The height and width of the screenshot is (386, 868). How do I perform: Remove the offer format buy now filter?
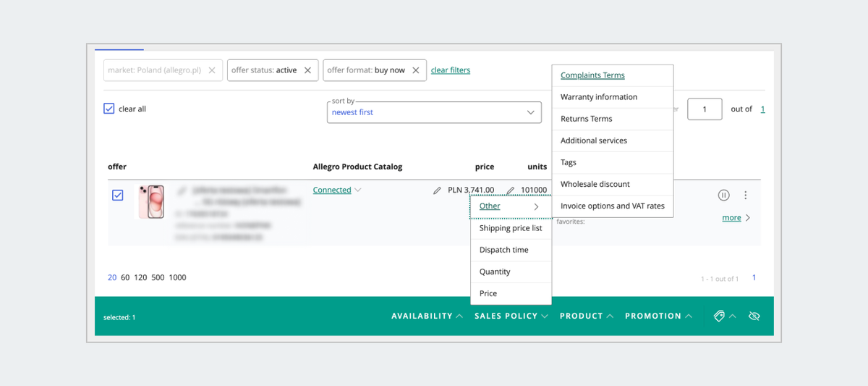pos(416,70)
